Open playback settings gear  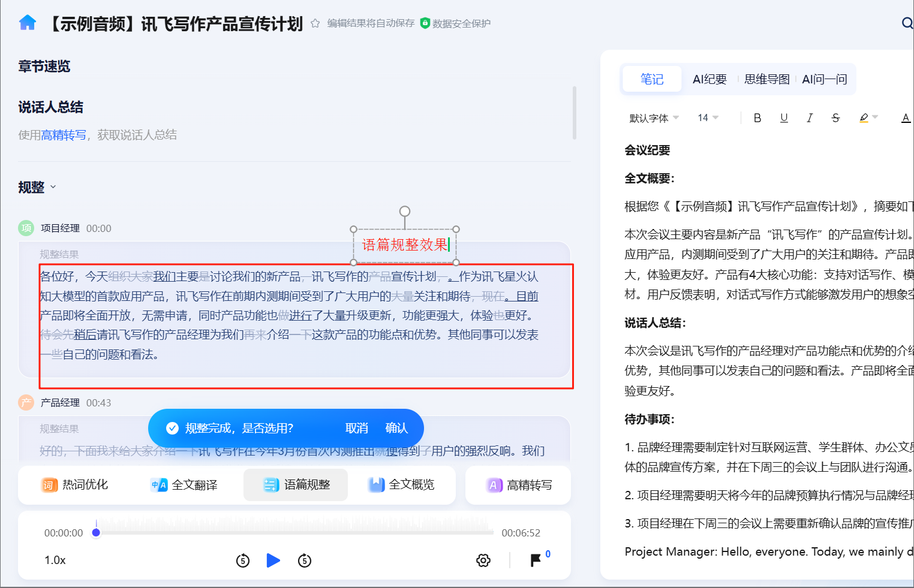[483, 560]
